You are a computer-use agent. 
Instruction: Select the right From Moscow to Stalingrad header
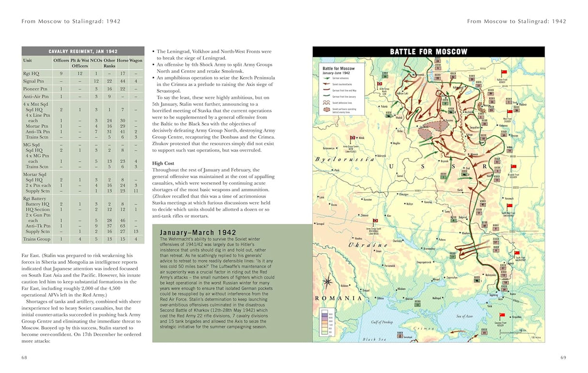pyautogui.click(x=516, y=21)
